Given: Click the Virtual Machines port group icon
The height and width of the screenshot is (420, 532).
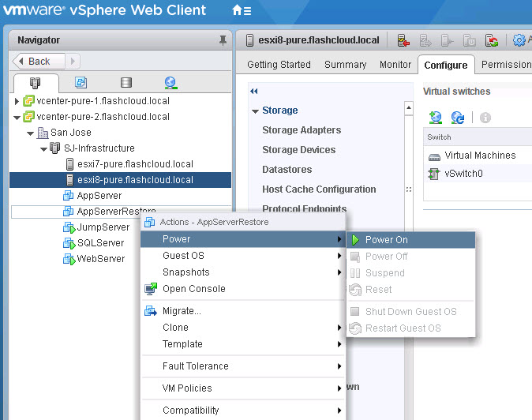Looking at the screenshot, I should coord(434,157).
